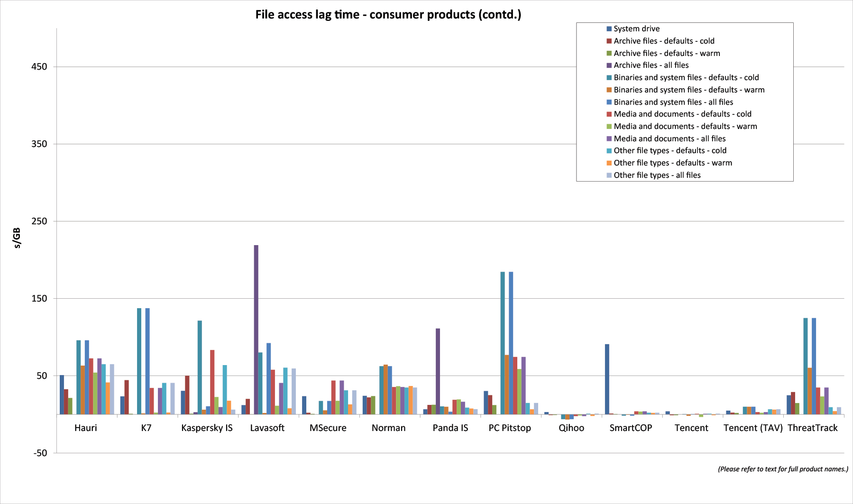Select the 'Norman' axis label

click(x=389, y=428)
